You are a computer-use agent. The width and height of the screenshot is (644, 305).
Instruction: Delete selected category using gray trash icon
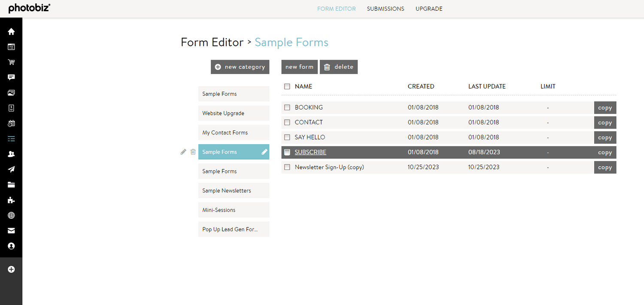[x=193, y=152]
